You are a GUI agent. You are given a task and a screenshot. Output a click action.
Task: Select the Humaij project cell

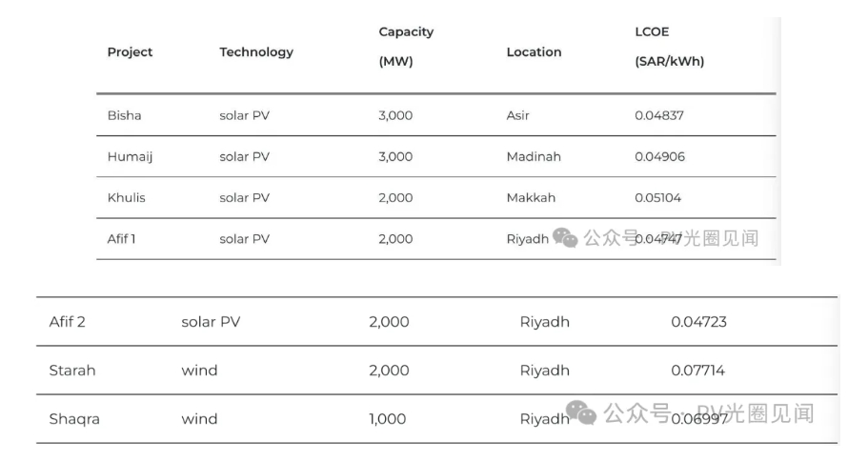click(x=130, y=156)
